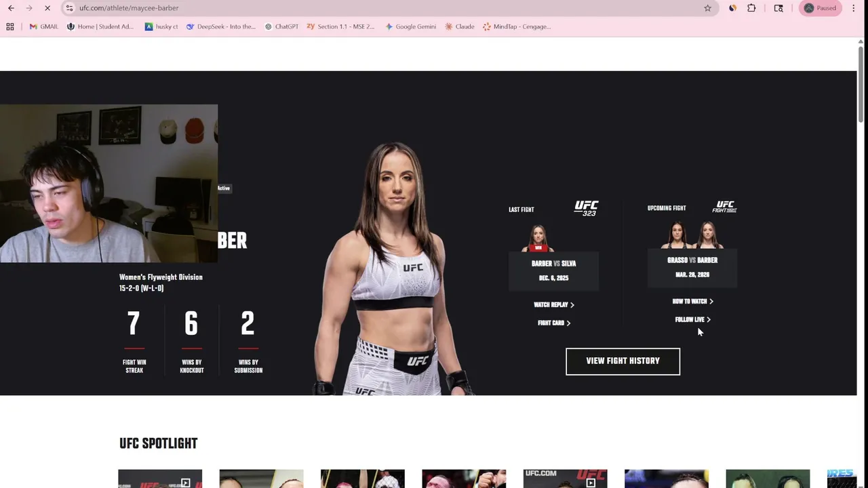Click the last fight athlete thumbnail with WIN badge

[x=538, y=239]
